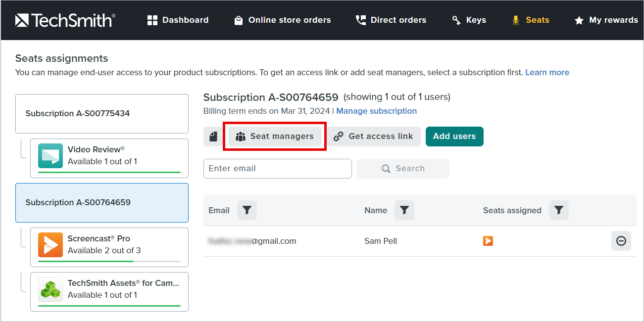Screen dimensions: 644x322
Task: Click the Screencast Pro availability progress bar
Action: point(109,261)
